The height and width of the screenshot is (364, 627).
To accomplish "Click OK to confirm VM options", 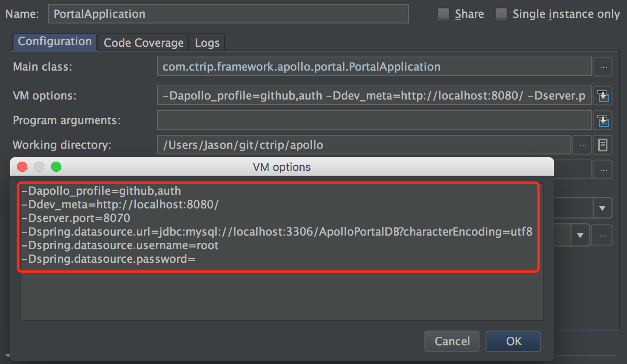I will pyautogui.click(x=513, y=341).
